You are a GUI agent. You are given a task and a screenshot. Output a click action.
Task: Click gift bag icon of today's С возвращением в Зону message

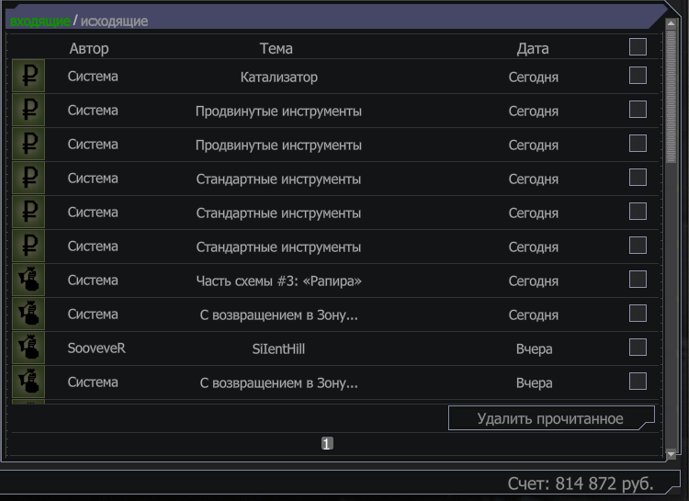29,314
